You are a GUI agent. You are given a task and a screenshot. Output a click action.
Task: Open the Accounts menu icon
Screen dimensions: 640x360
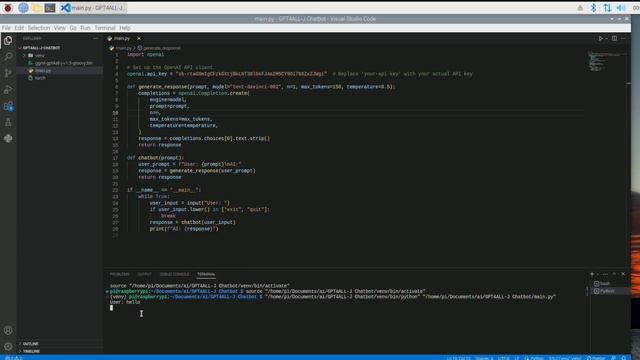(x=8, y=330)
